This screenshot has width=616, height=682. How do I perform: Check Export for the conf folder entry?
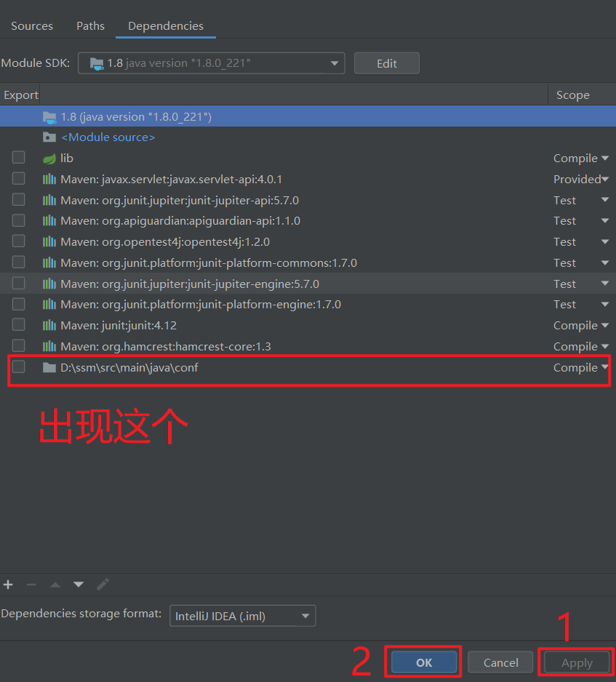(x=18, y=366)
